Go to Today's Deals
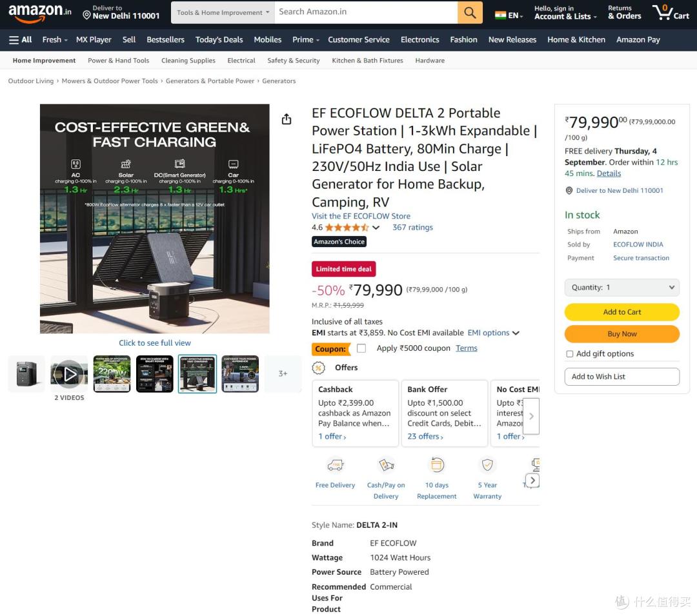The width and height of the screenshot is (697, 616). [x=219, y=39]
